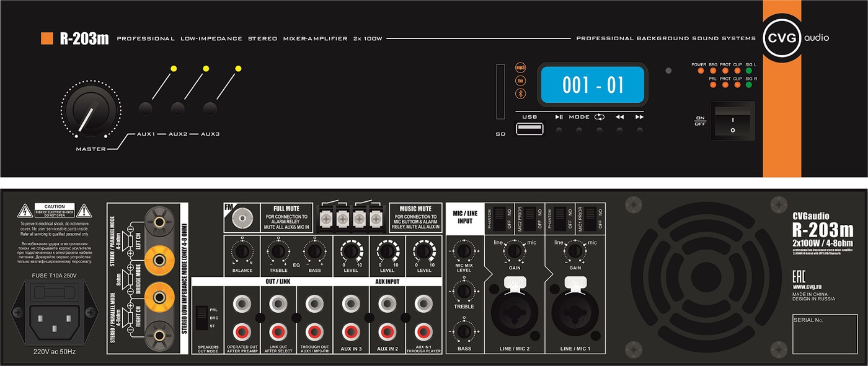Click PUSH tab on LINE / MIC 1 socket
This screenshot has width=868, height=366.
coord(575,283)
